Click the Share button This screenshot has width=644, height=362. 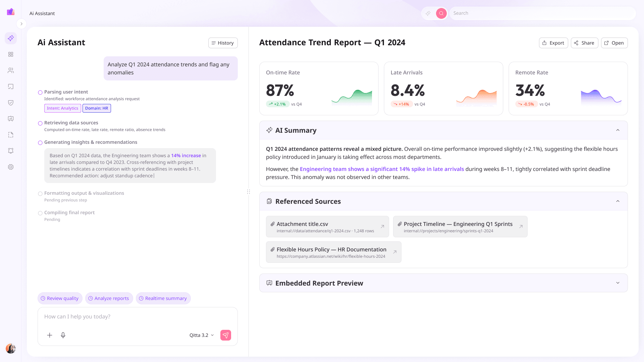[584, 43]
